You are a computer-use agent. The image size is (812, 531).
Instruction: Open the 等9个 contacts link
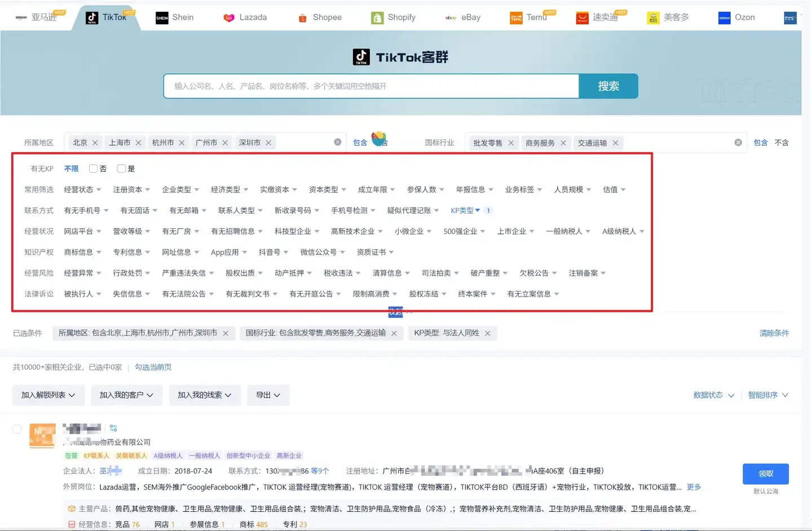point(320,471)
